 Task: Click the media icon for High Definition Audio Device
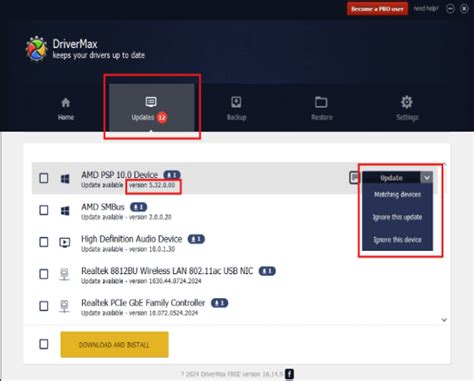click(65, 242)
